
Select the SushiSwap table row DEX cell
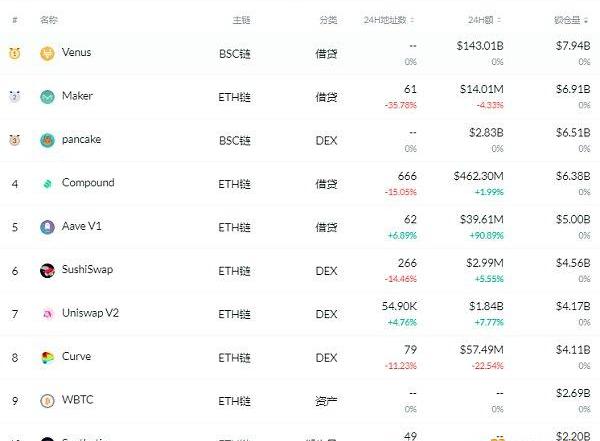pos(326,271)
